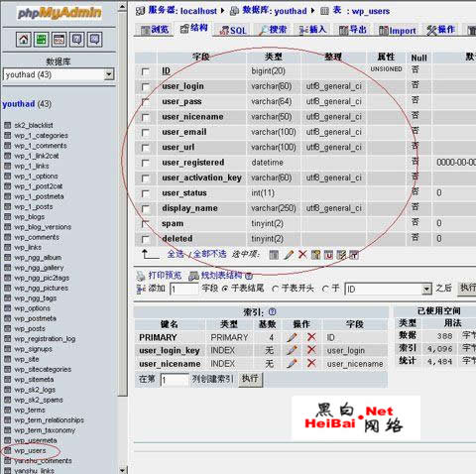Check the user_pass field checkbox
Image resolution: width=476 pixels, height=474 pixels.
point(145,102)
